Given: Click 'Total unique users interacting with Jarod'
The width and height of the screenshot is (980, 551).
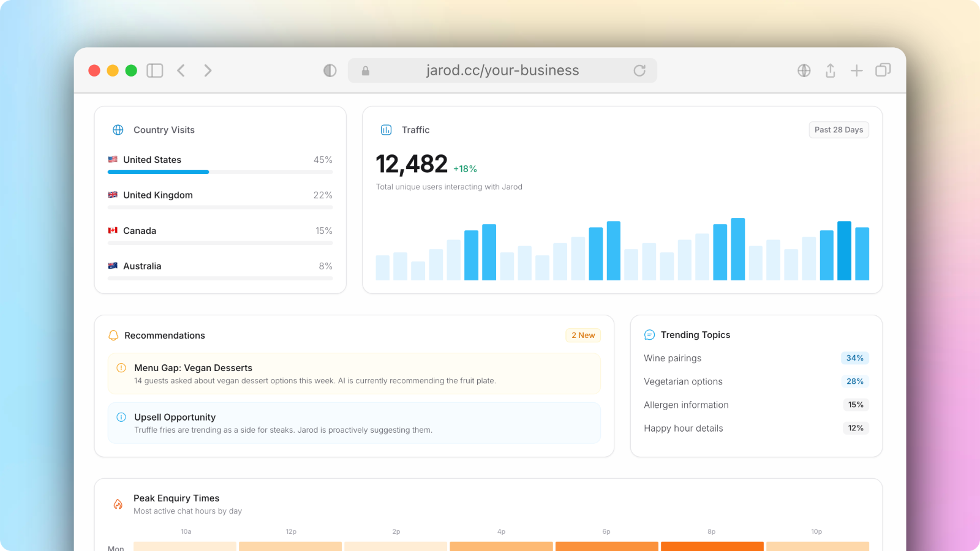Looking at the screenshot, I should (449, 187).
